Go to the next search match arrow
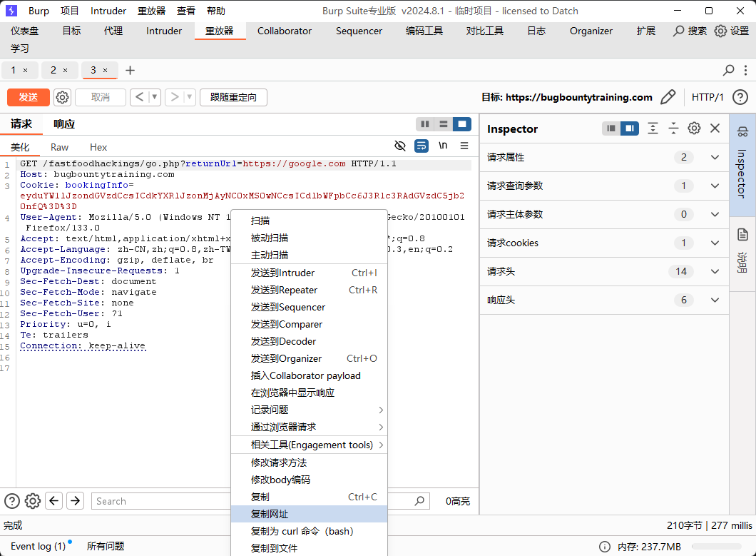This screenshot has width=756, height=556. (75, 501)
